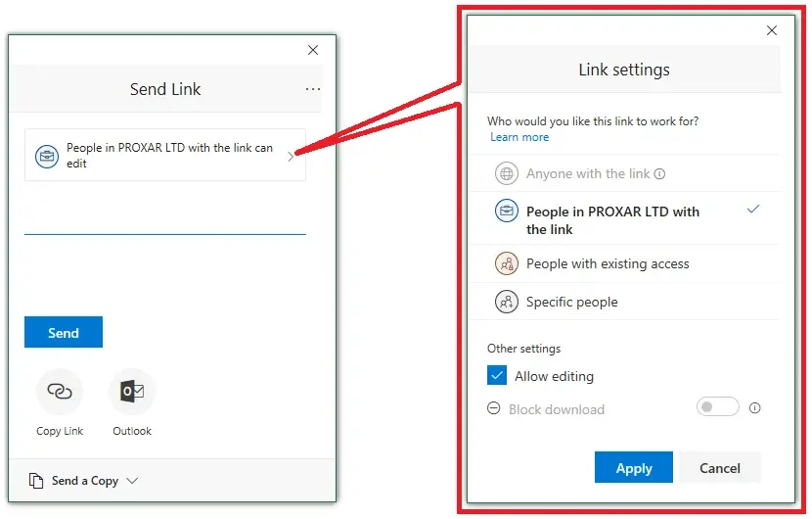812x519 pixels.
Task: Open link permissions via the chevron arrow
Action: point(291,156)
